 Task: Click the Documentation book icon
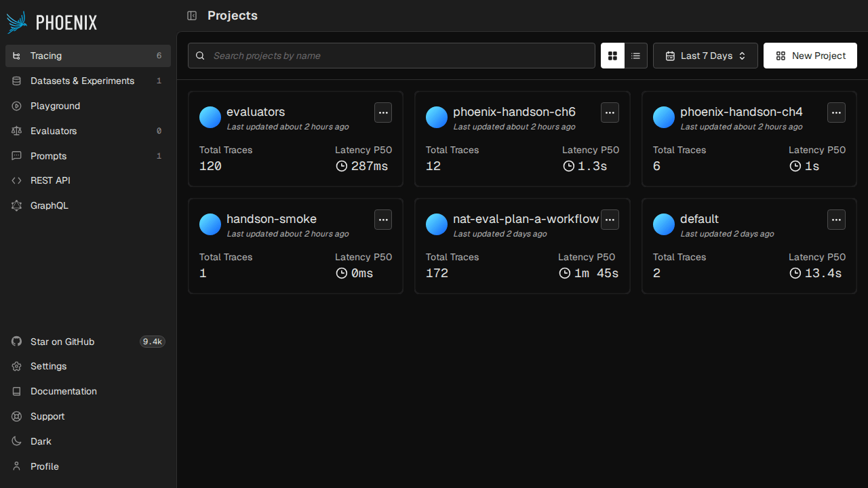point(17,391)
